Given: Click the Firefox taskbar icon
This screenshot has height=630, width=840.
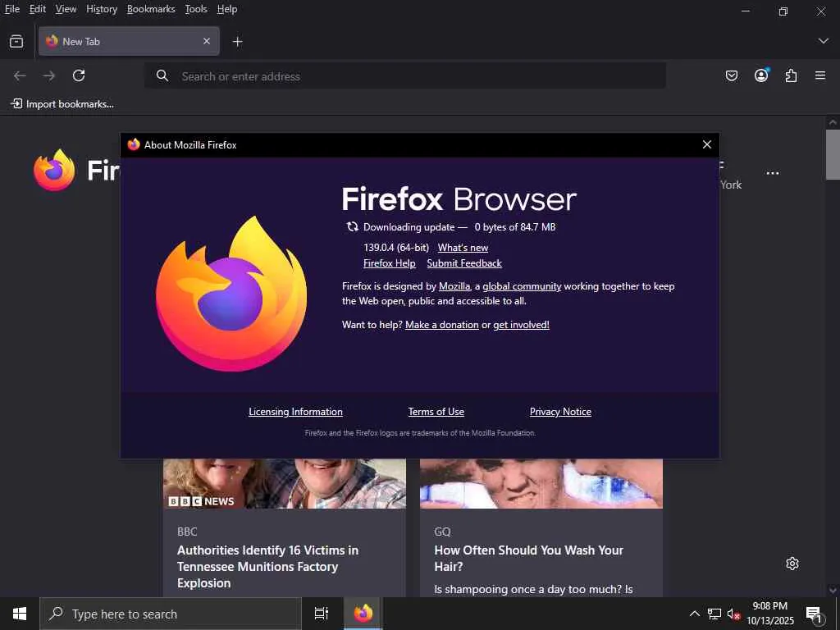Looking at the screenshot, I should [363, 614].
